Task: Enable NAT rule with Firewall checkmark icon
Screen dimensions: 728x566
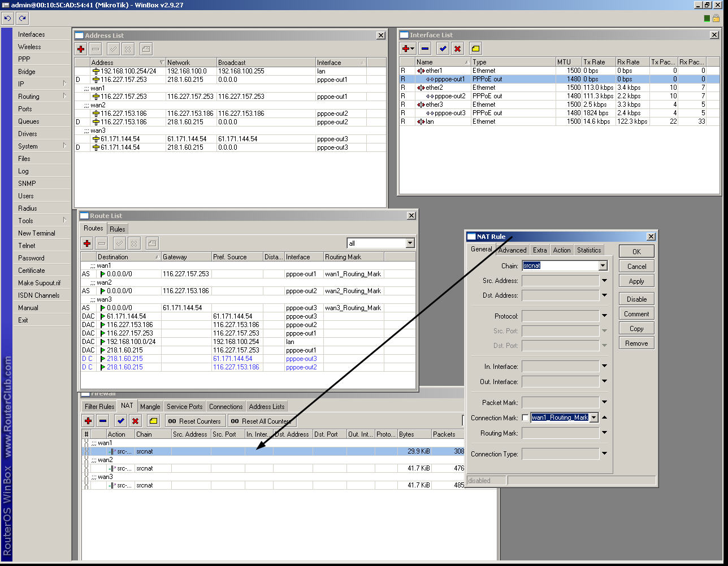Action: (120, 421)
